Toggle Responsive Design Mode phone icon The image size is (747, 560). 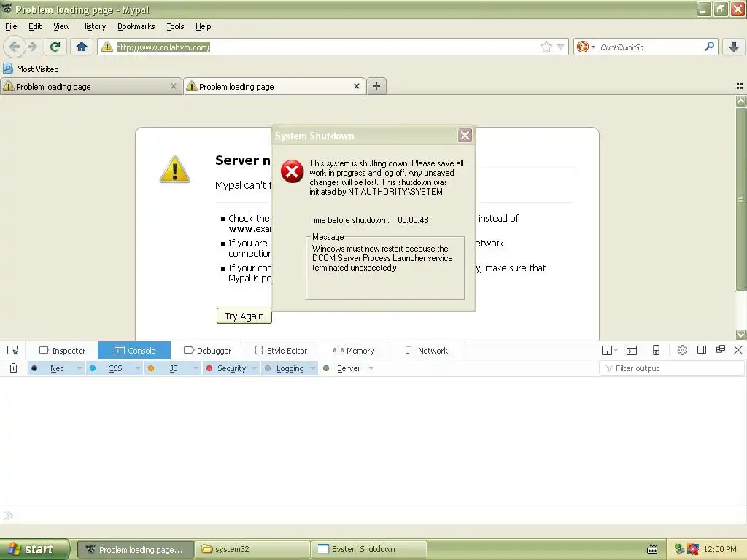coord(656,351)
